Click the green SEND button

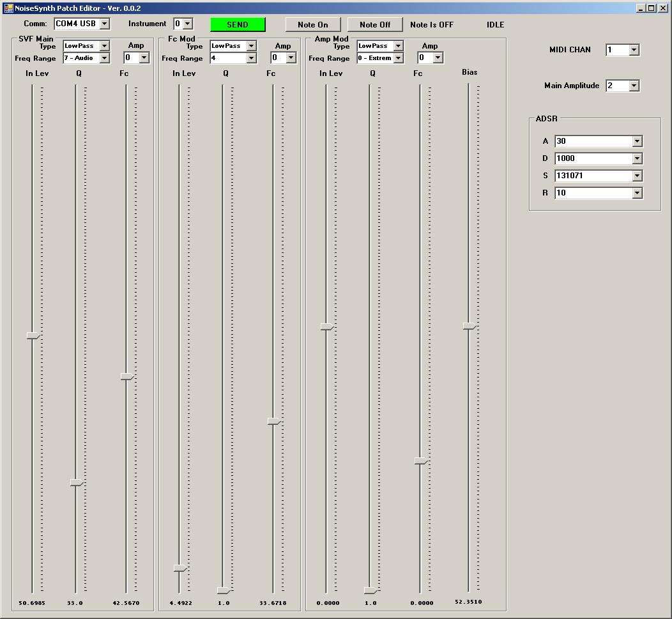coord(238,24)
